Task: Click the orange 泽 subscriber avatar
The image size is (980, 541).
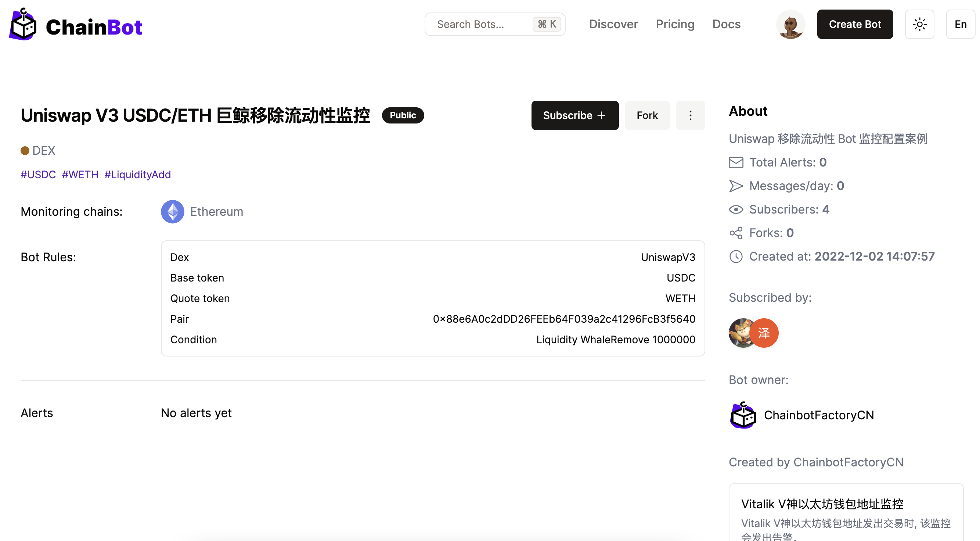Action: (x=764, y=333)
